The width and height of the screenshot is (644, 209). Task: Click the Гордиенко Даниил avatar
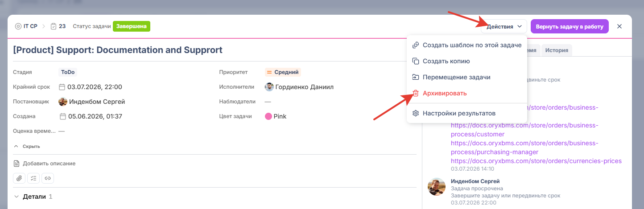(269, 87)
